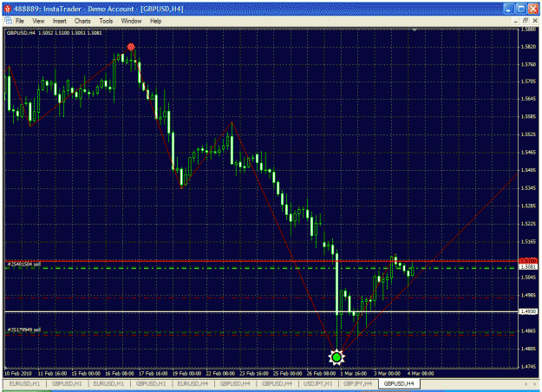Screen dimensions: 542x392
Task: Click the 1.5285 price axis label
Action: click(528, 206)
